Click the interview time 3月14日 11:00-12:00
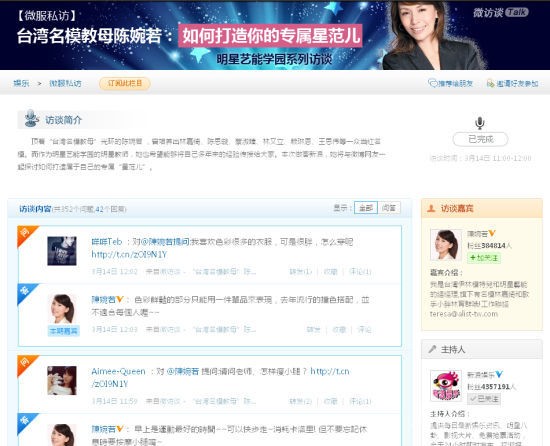Viewport: 550px width, 446px height. pyautogui.click(x=481, y=158)
